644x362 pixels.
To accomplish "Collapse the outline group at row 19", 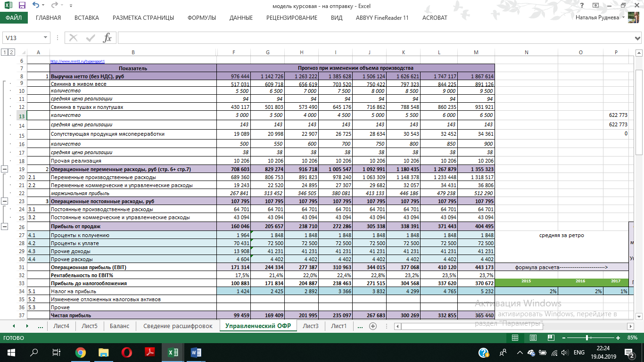I will [x=4, y=169].
